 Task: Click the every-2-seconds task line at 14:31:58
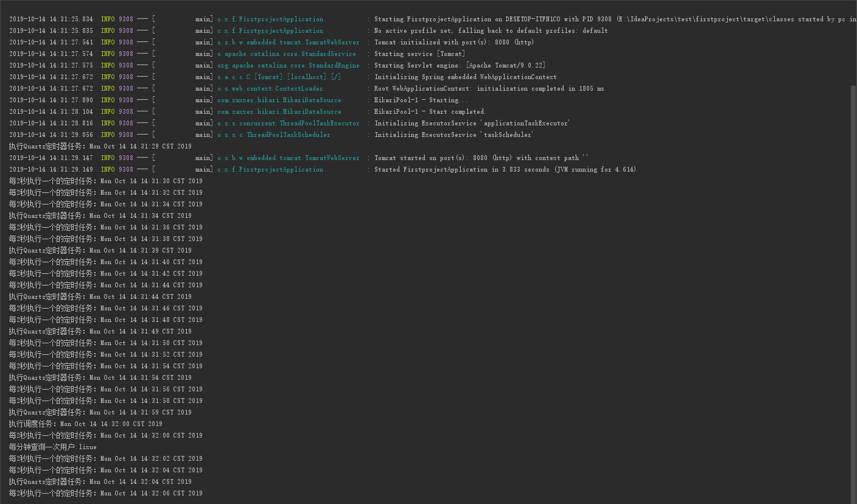(x=106, y=401)
